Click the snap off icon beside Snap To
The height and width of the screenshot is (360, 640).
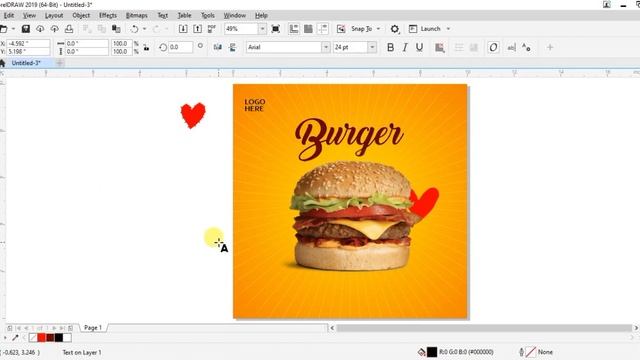coord(341,29)
